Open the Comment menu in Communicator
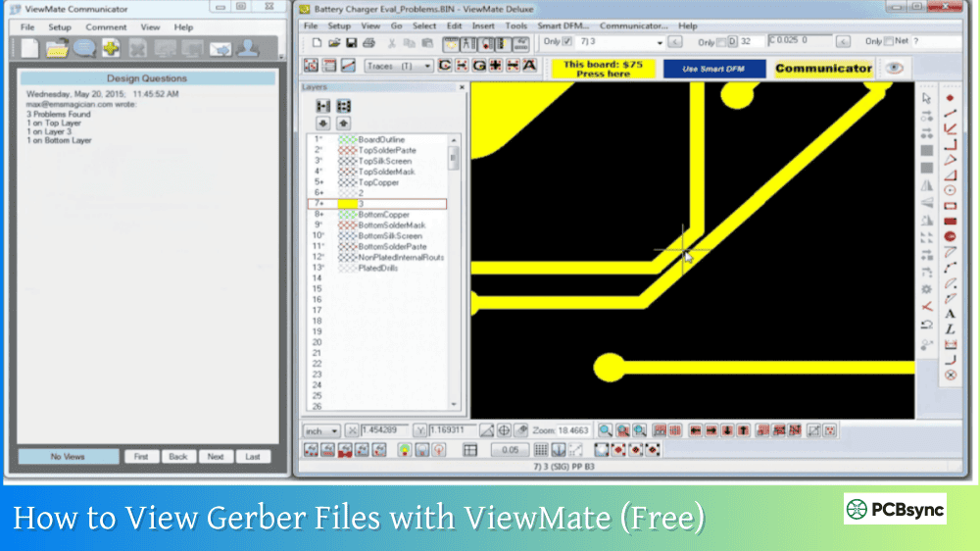 (x=106, y=27)
